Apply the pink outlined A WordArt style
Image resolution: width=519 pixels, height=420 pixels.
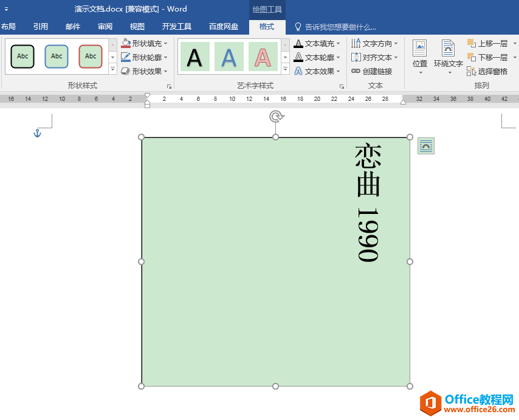(x=263, y=57)
